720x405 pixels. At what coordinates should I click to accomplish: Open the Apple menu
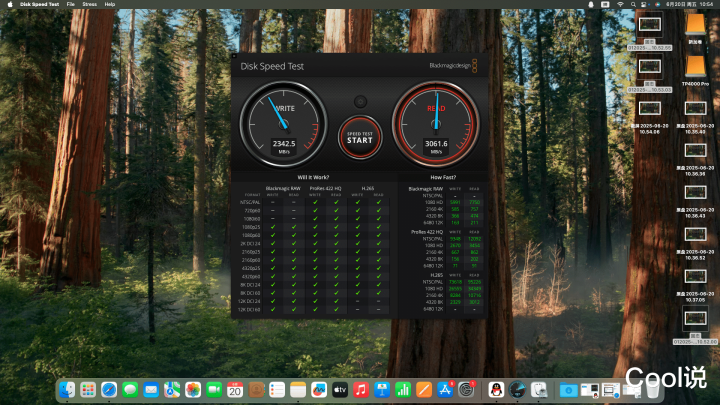[x=10, y=4]
